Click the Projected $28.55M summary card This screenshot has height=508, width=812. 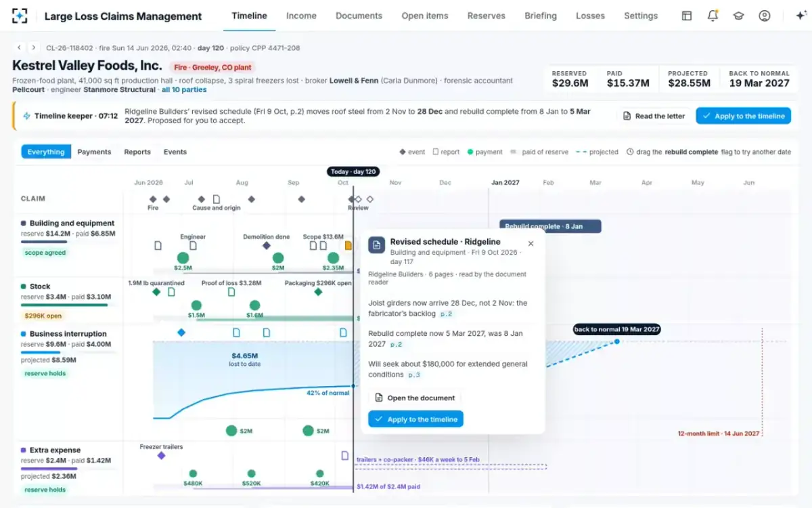coord(688,79)
